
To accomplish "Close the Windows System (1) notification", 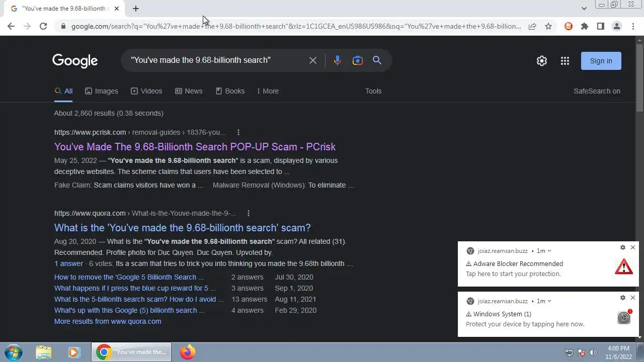I will tap(633, 298).
